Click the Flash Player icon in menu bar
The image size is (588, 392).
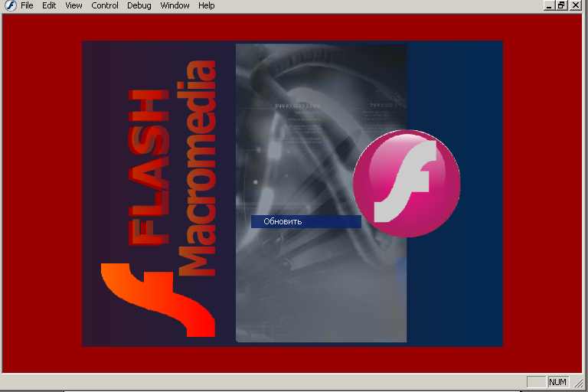[10, 5]
